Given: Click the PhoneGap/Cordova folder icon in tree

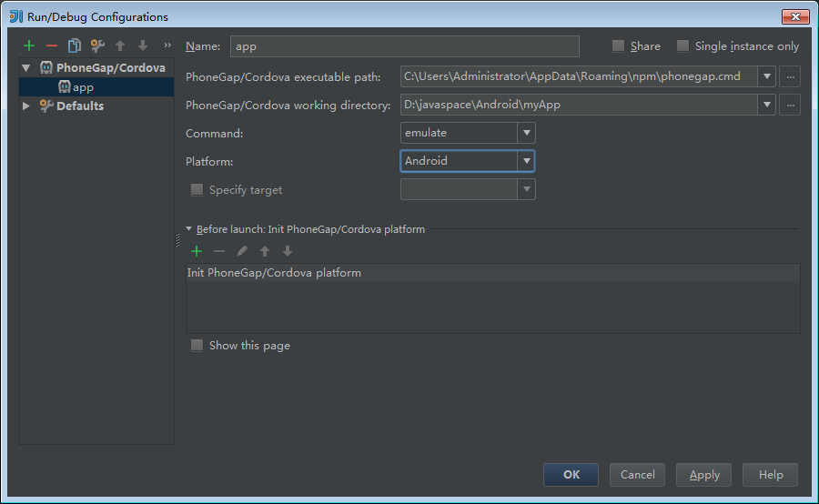Looking at the screenshot, I should (46, 67).
